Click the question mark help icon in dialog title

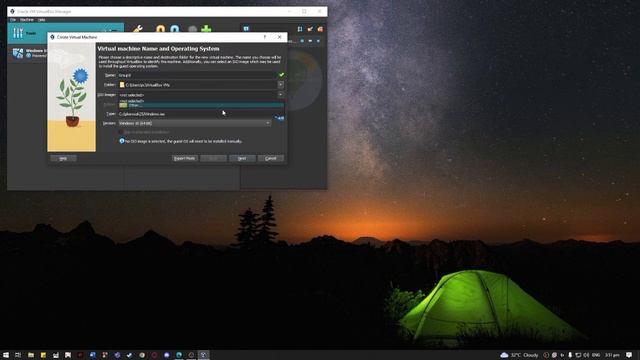(x=264, y=37)
